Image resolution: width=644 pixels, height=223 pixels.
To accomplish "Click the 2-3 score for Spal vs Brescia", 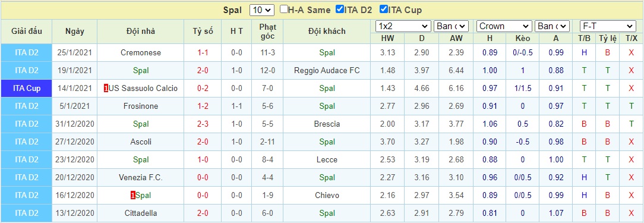I will (203, 124).
